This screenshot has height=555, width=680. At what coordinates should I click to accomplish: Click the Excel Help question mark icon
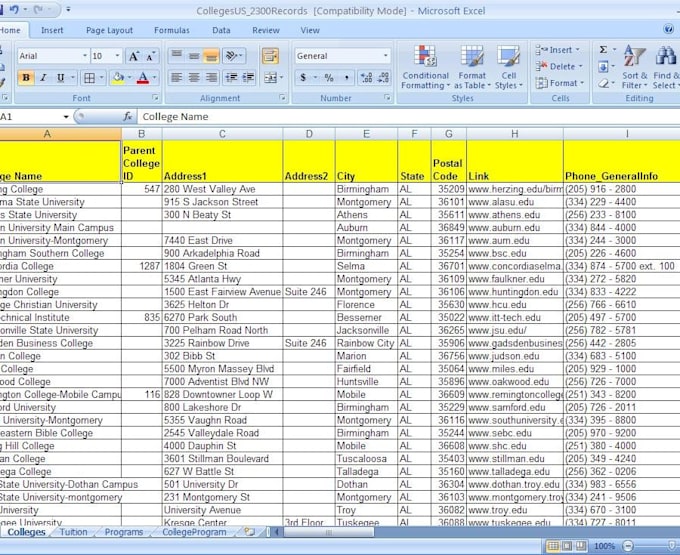click(668, 29)
